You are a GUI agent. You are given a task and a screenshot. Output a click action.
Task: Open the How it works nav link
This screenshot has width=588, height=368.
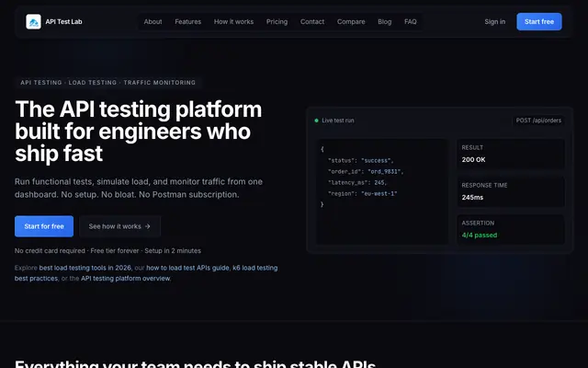click(x=233, y=22)
